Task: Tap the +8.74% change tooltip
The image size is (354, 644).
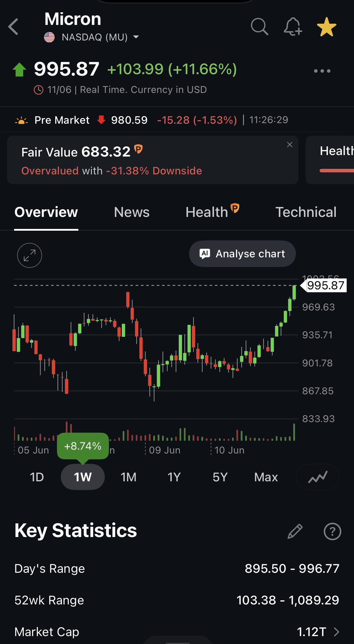Action: tap(83, 446)
